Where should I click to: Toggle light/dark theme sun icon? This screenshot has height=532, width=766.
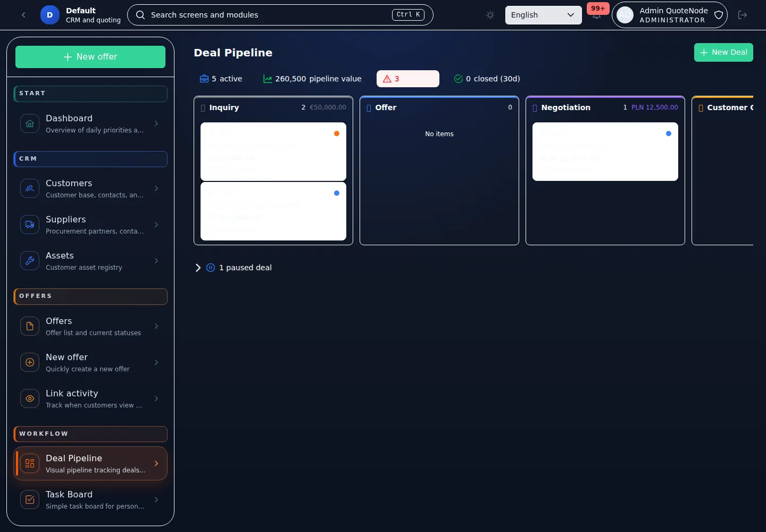490,15
